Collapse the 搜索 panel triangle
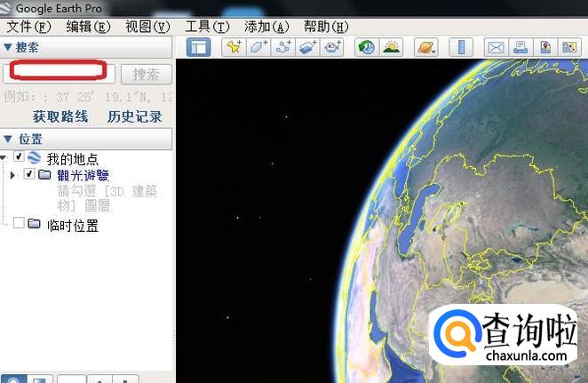Image resolution: width=588 pixels, height=383 pixels. tap(7, 47)
